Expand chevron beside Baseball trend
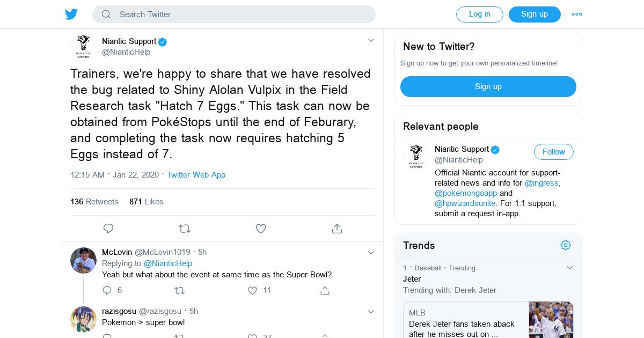This screenshot has width=644, height=338. tap(569, 268)
